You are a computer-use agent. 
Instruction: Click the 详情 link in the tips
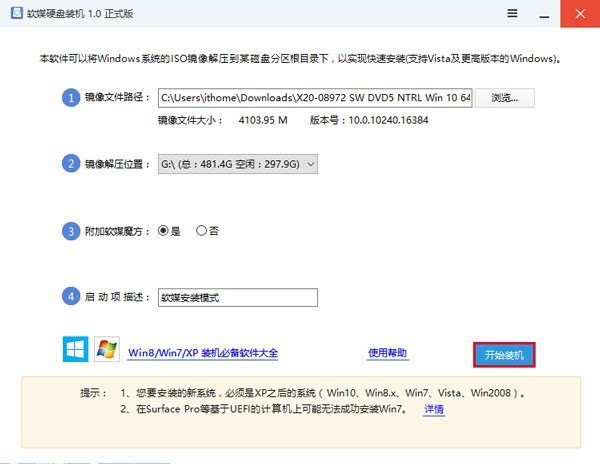(x=433, y=410)
